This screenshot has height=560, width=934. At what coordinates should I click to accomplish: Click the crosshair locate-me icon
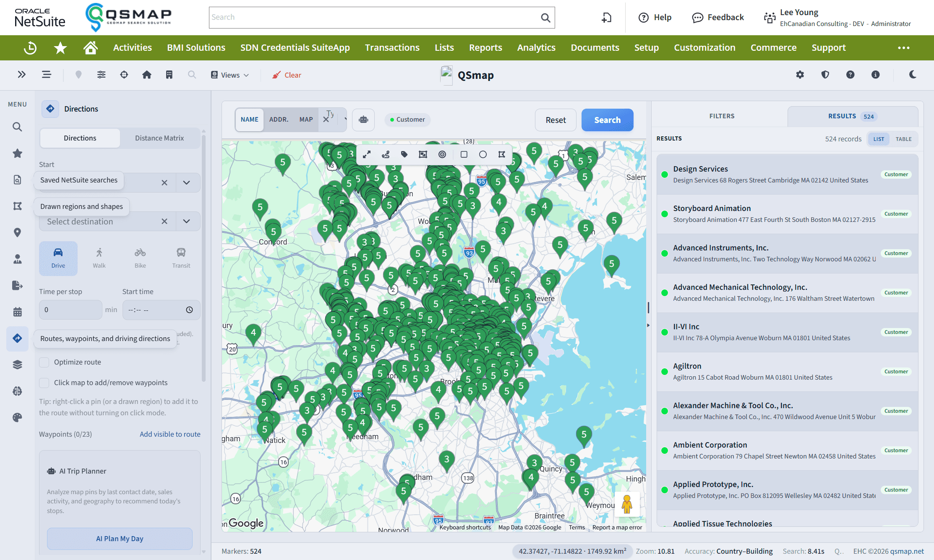tap(124, 75)
